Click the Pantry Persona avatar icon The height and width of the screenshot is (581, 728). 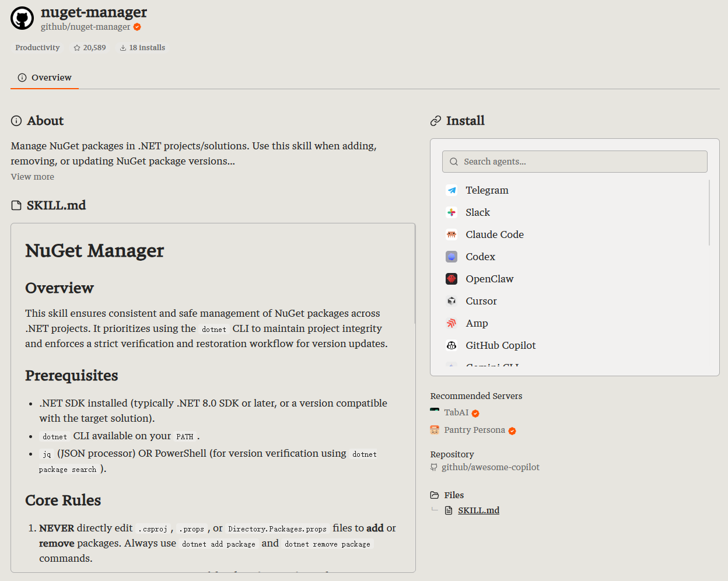[435, 430]
